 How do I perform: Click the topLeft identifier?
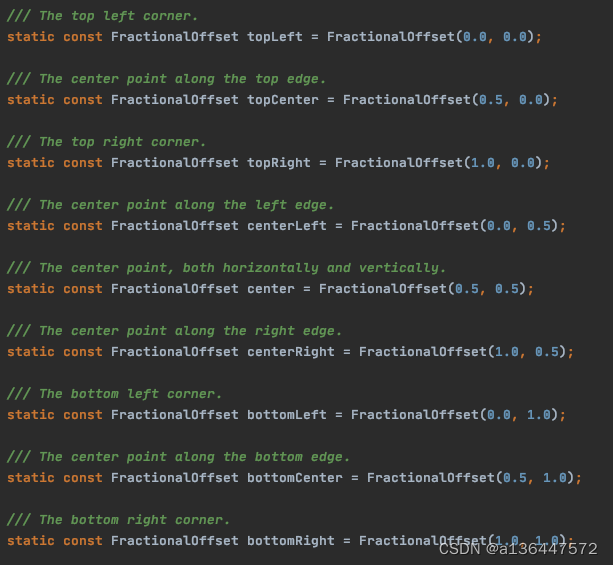click(x=275, y=37)
